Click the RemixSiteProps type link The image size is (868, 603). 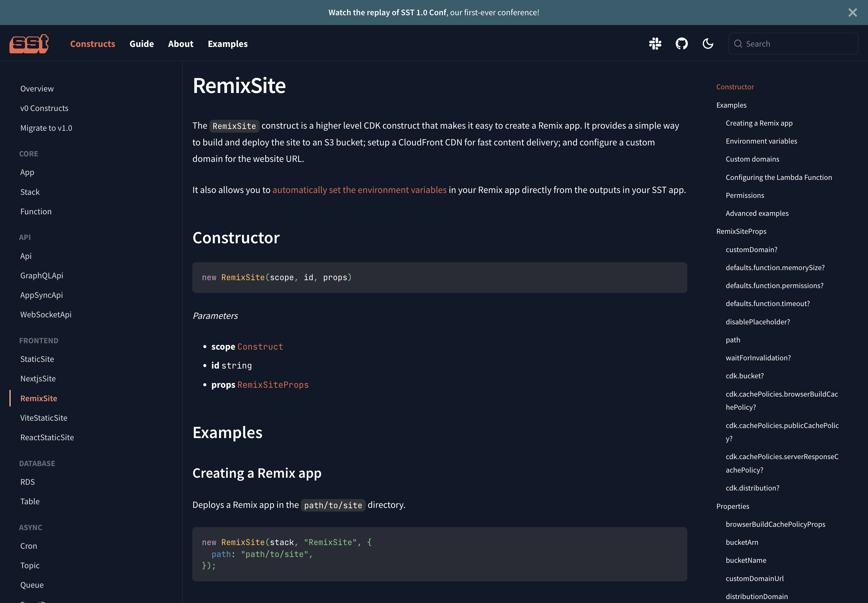[x=273, y=385]
